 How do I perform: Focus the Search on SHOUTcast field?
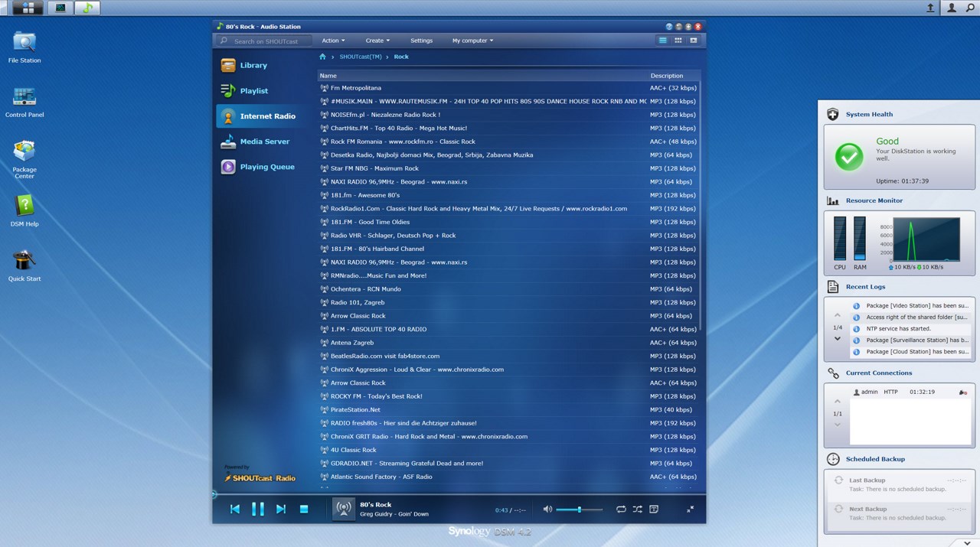click(x=266, y=41)
